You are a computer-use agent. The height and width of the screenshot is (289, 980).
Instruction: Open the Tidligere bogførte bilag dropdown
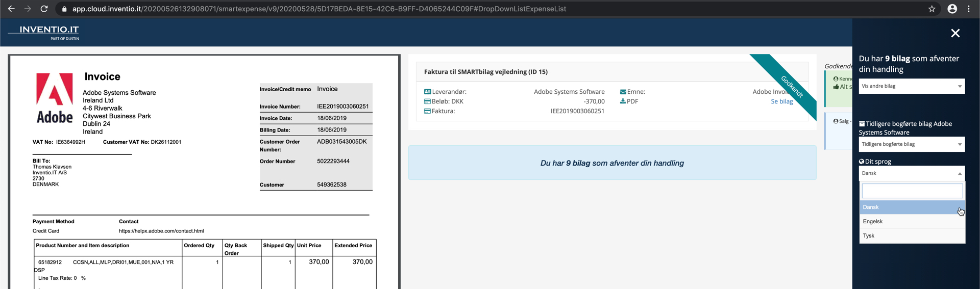[912, 144]
